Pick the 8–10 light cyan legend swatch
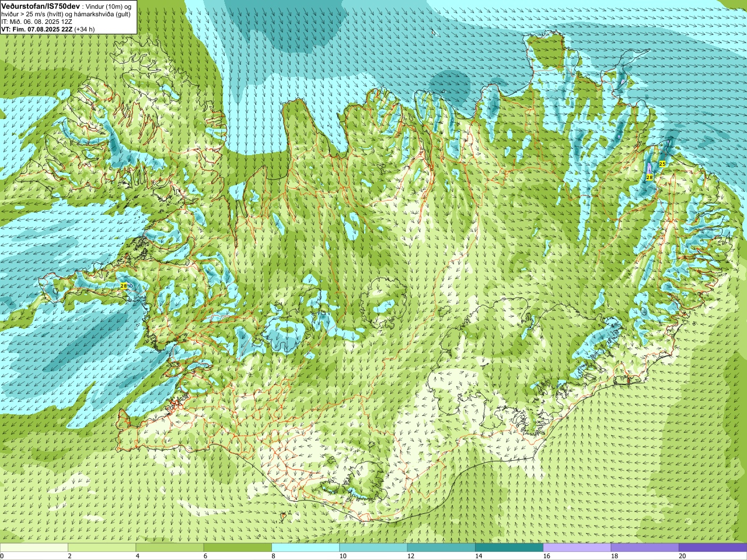Image resolution: width=747 pixels, height=560 pixels. point(305,548)
